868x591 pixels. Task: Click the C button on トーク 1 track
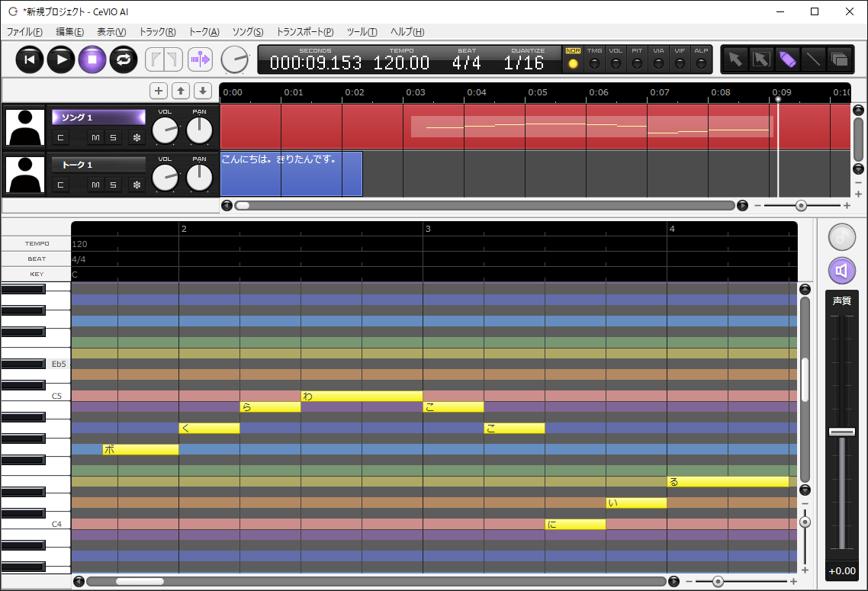coord(61,185)
